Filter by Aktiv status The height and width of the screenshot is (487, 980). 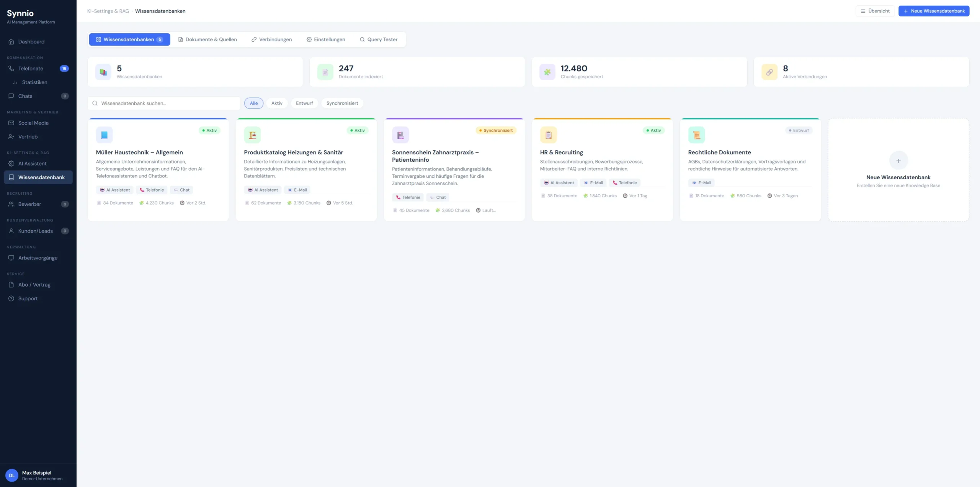276,103
